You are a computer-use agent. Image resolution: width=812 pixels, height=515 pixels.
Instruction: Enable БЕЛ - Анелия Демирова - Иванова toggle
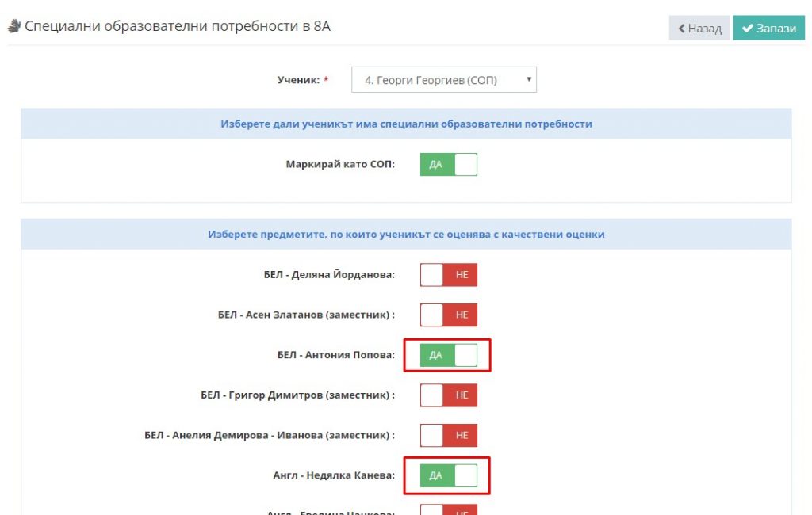point(449,435)
